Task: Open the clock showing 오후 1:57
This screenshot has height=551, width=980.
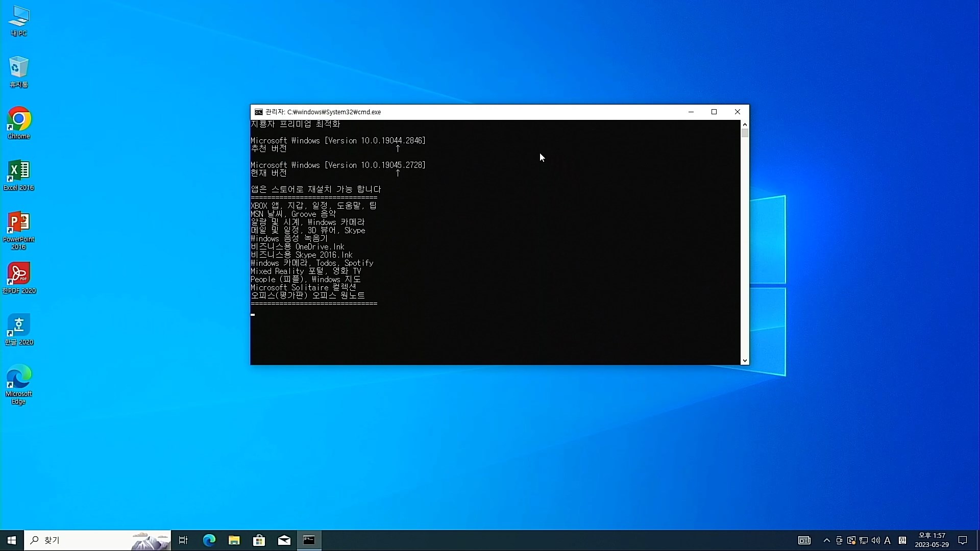Action: (x=932, y=540)
